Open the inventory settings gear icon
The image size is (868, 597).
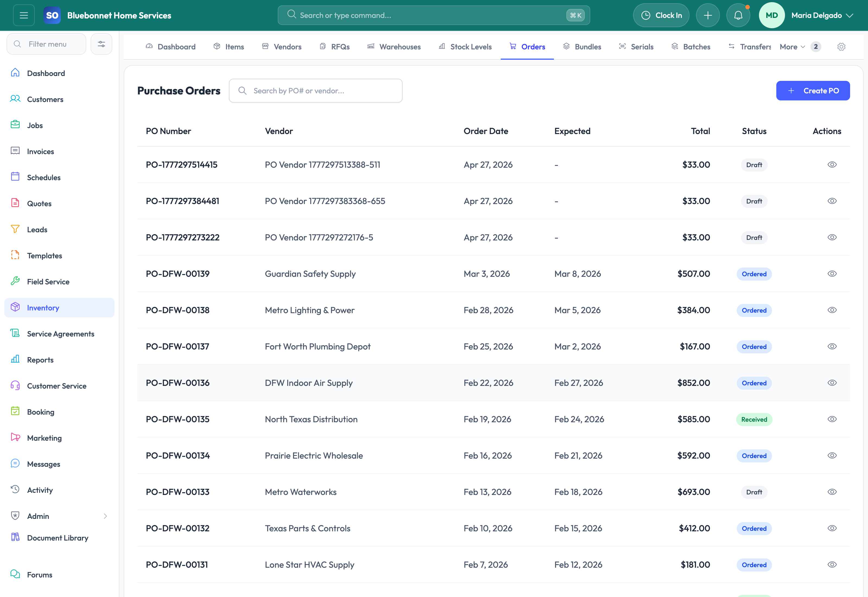841,47
